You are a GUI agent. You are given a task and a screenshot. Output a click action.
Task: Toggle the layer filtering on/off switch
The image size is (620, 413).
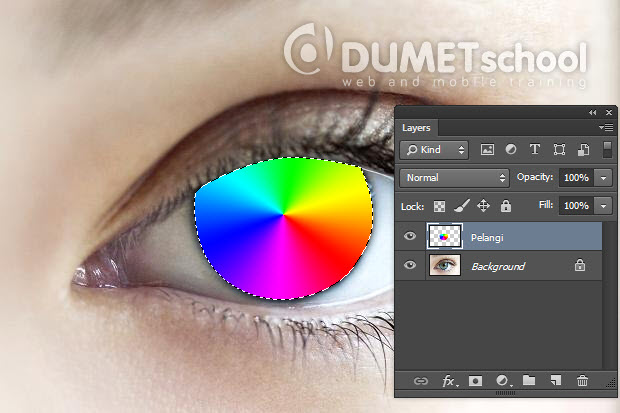pyautogui.click(x=607, y=150)
